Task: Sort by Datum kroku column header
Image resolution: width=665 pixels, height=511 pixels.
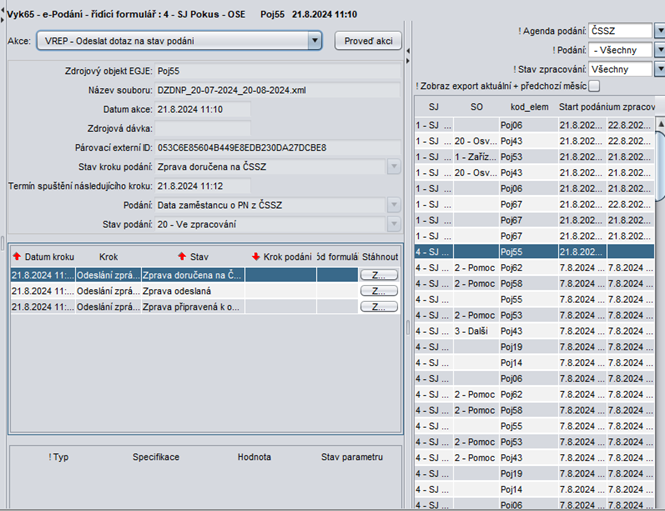Action: pyautogui.click(x=43, y=257)
